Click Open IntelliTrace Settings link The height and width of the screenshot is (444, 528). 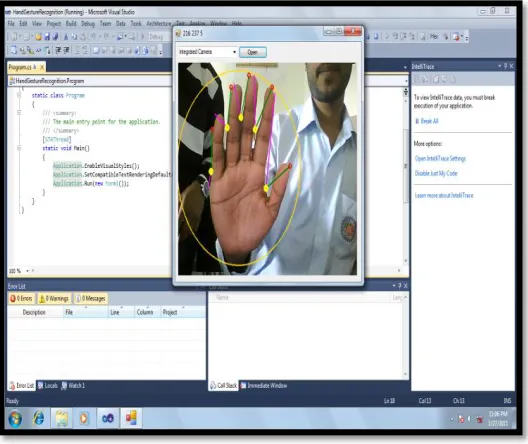pyautogui.click(x=440, y=159)
